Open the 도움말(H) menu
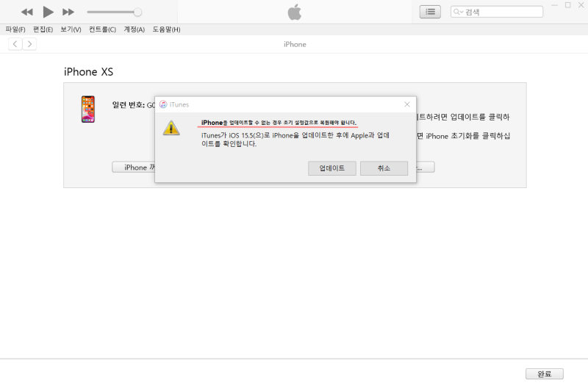The image size is (588, 388). click(166, 29)
